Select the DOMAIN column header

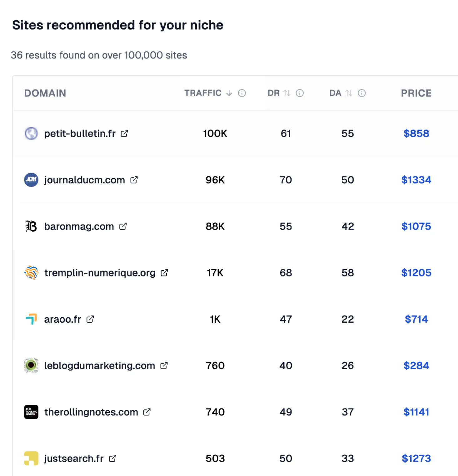click(45, 93)
